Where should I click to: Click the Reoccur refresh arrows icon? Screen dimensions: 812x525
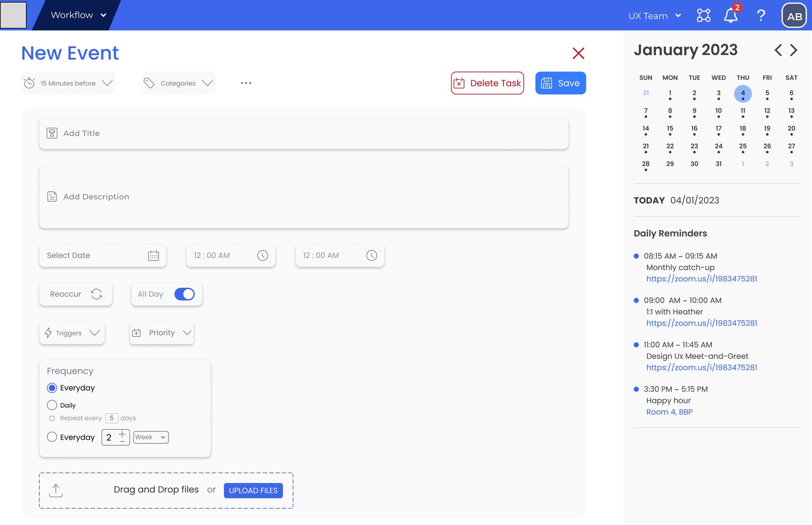[x=96, y=294]
